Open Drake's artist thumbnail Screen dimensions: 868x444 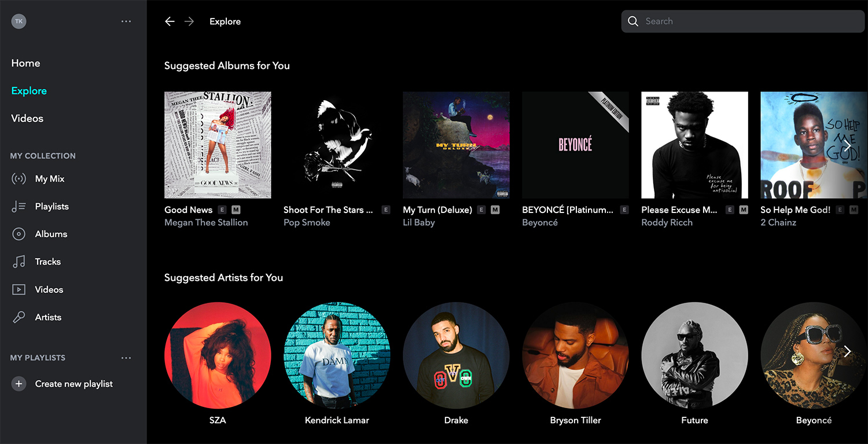(x=456, y=355)
